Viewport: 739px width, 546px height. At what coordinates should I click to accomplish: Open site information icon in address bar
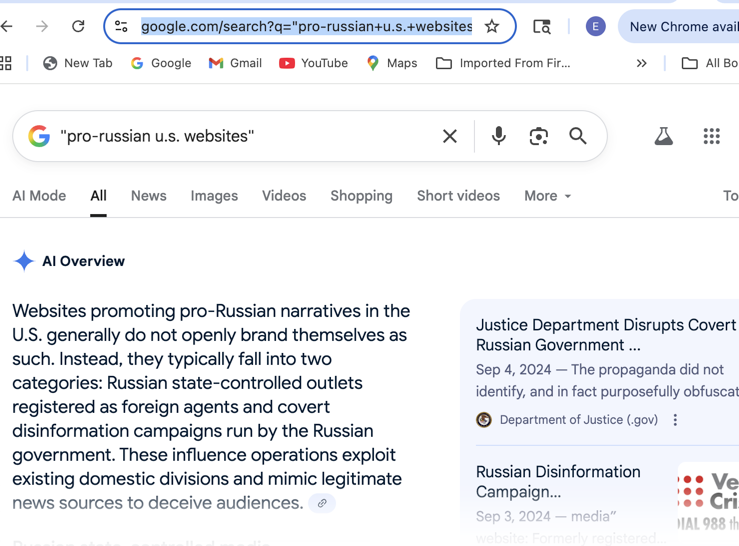(121, 26)
